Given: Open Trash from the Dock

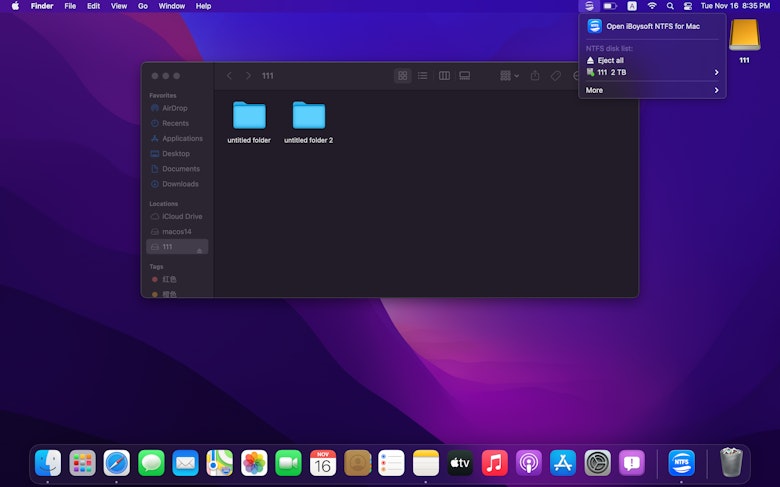Looking at the screenshot, I should [x=731, y=462].
